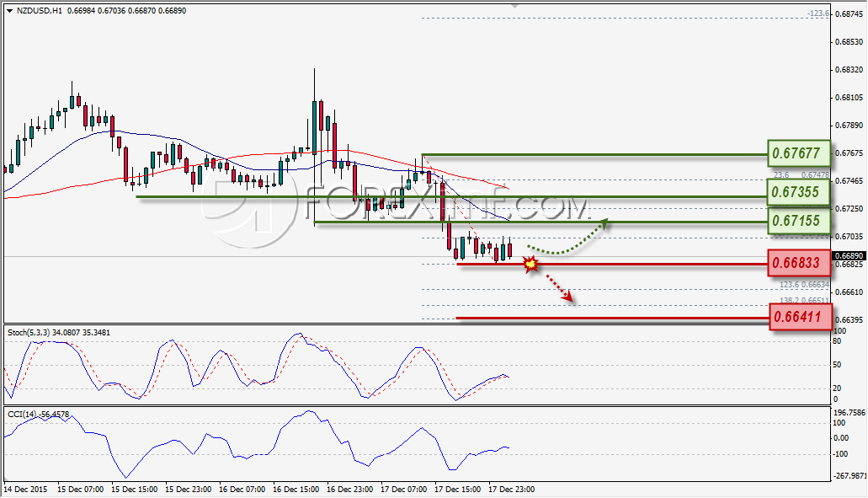Click the 16 Dec 07:00 time label
This screenshot has width=868, height=498.
(242, 490)
